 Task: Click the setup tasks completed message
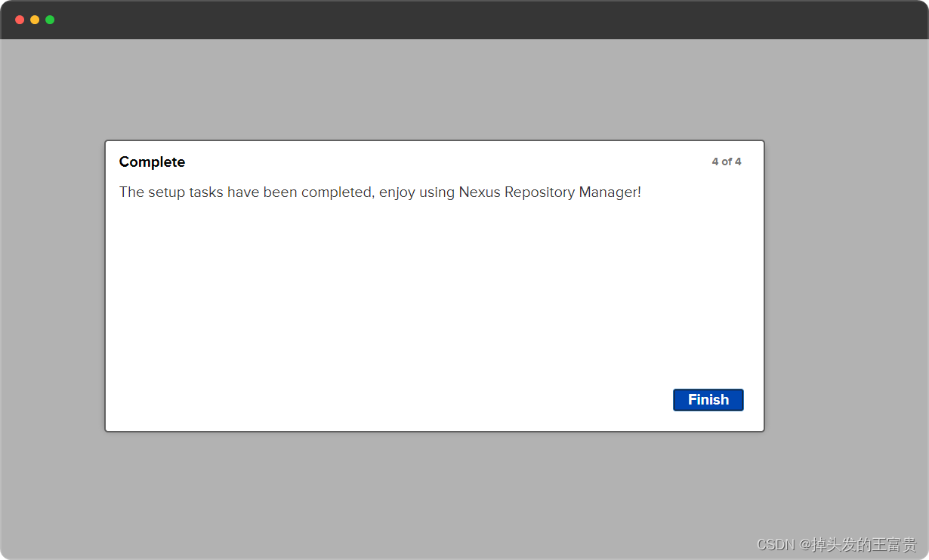(380, 192)
